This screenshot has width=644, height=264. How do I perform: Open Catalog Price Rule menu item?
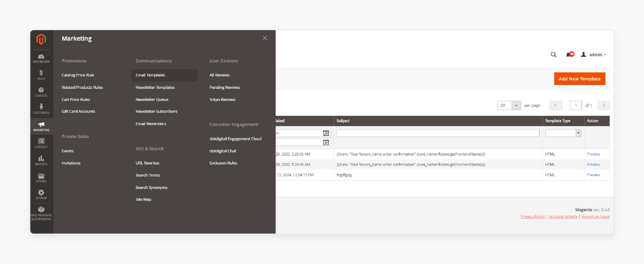78,75
